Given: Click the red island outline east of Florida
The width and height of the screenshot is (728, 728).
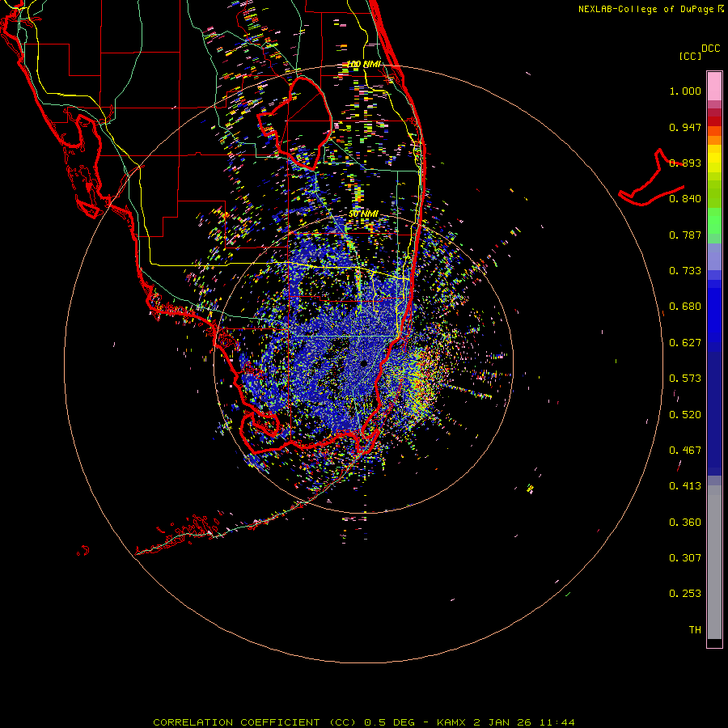Looking at the screenshot, I should (652, 178).
